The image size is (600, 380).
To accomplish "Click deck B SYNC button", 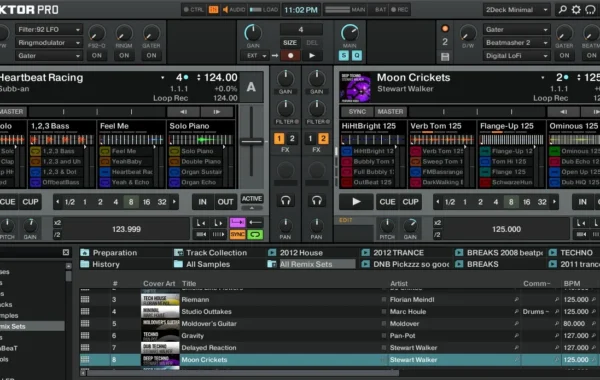I will pos(357,112).
